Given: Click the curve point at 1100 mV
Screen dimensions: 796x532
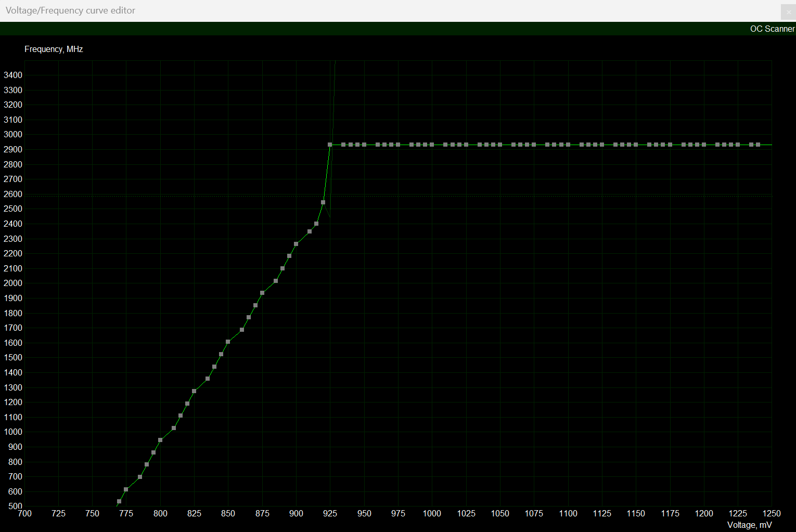Looking at the screenshot, I should pos(568,145).
